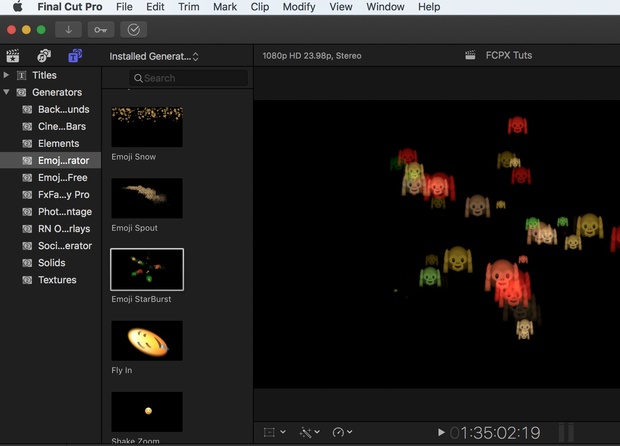Select the Shake Zoom generator thumbnail
The width and height of the screenshot is (620, 446).
point(147,412)
